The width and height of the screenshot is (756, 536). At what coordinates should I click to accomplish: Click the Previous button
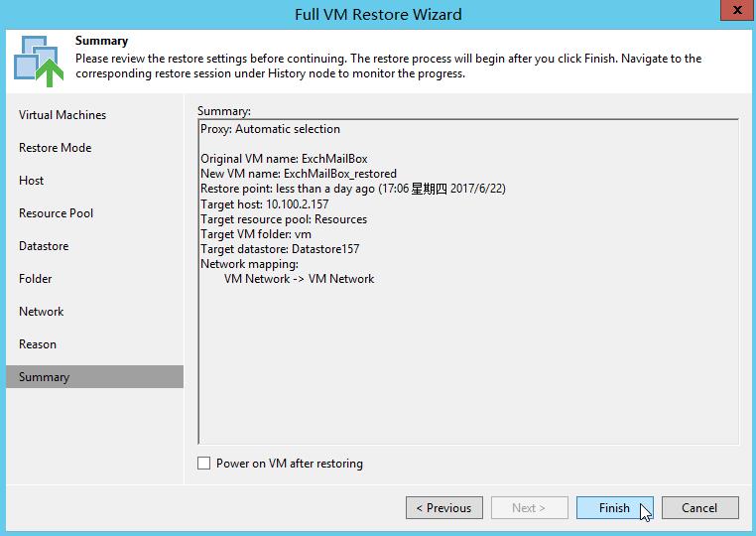[444, 508]
